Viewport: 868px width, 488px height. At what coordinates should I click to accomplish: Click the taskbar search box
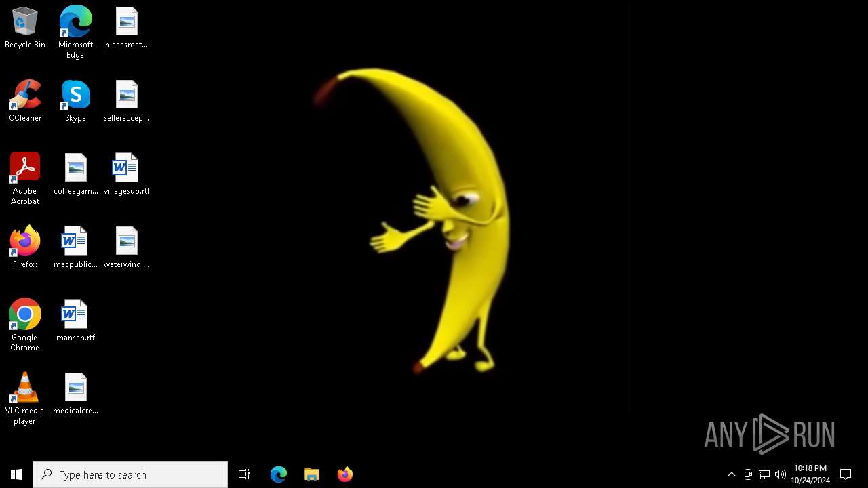(130, 474)
